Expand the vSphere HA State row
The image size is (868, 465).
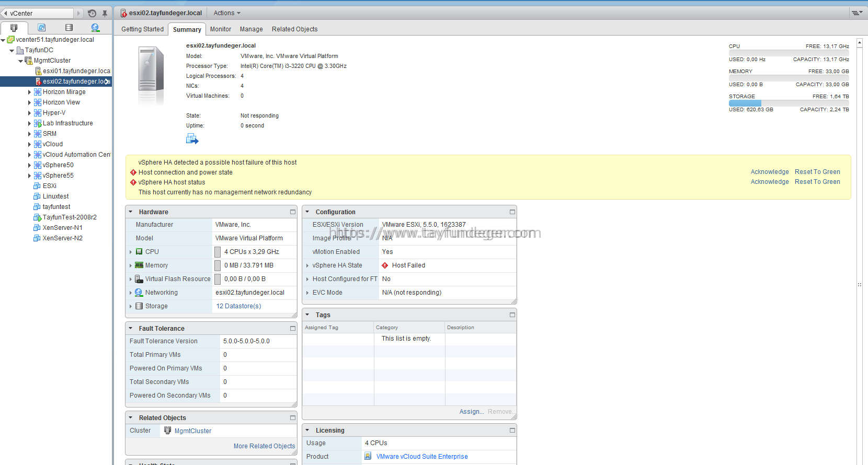307,265
